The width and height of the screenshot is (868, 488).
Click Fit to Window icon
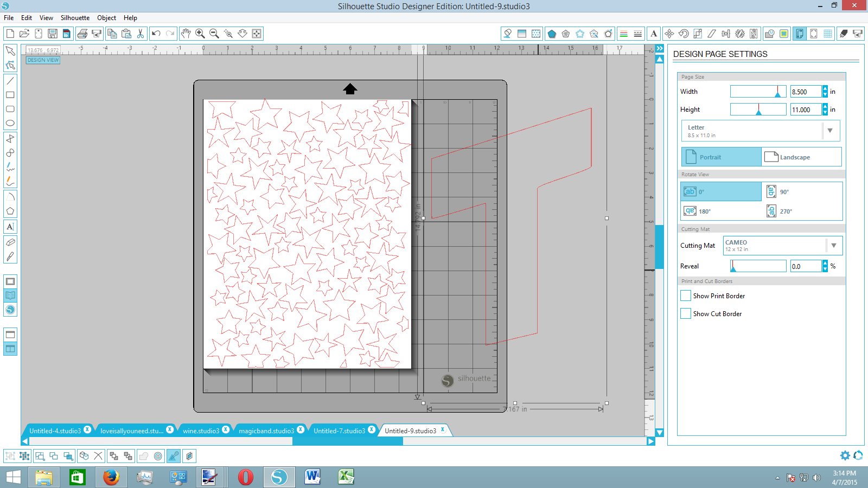click(257, 34)
